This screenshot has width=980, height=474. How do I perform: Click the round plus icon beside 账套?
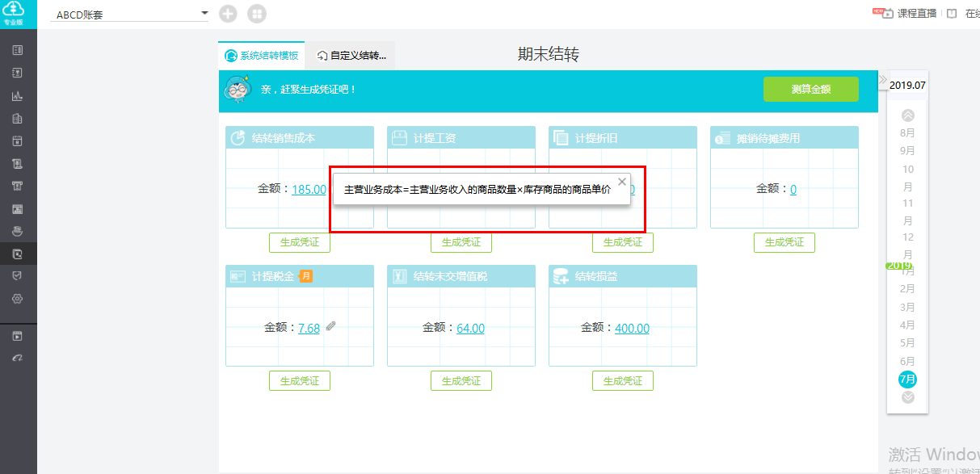(229, 14)
